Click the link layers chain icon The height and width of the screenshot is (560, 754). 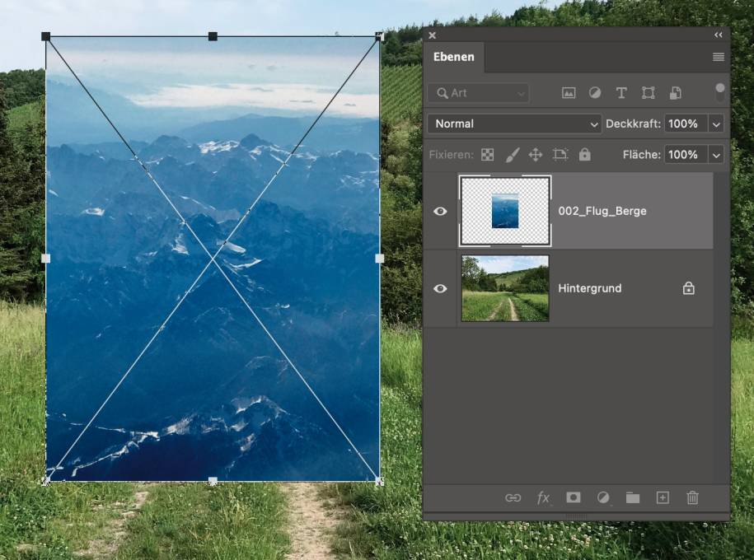[x=513, y=498]
